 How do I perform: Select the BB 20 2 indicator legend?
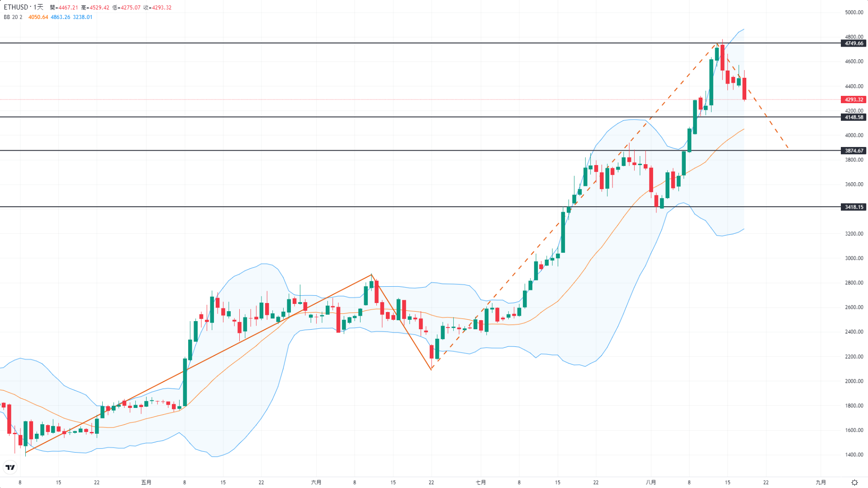point(13,17)
